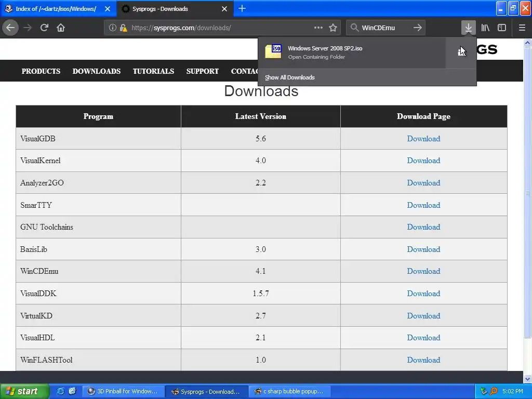Click the page vertical scrollbar thumb
532x399 pixels.
click(x=528, y=193)
